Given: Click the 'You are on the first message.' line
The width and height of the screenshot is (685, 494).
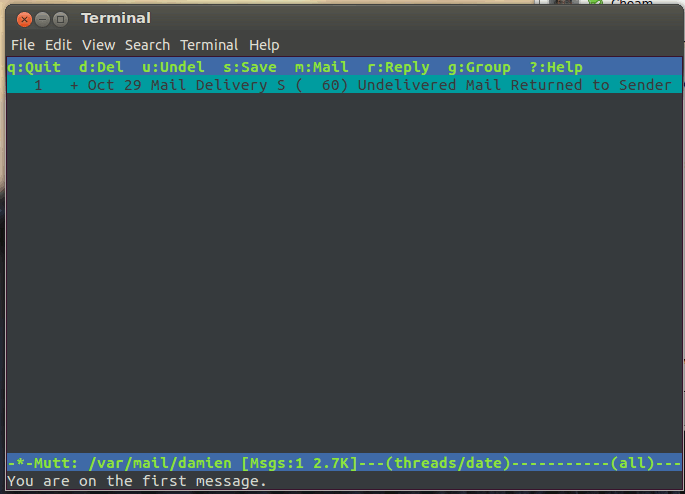Looking at the screenshot, I should click(137, 481).
